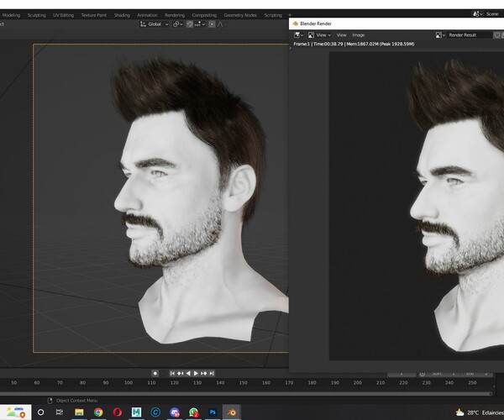
Task: Open the Global transform orientation dropdown
Action: coord(155,24)
